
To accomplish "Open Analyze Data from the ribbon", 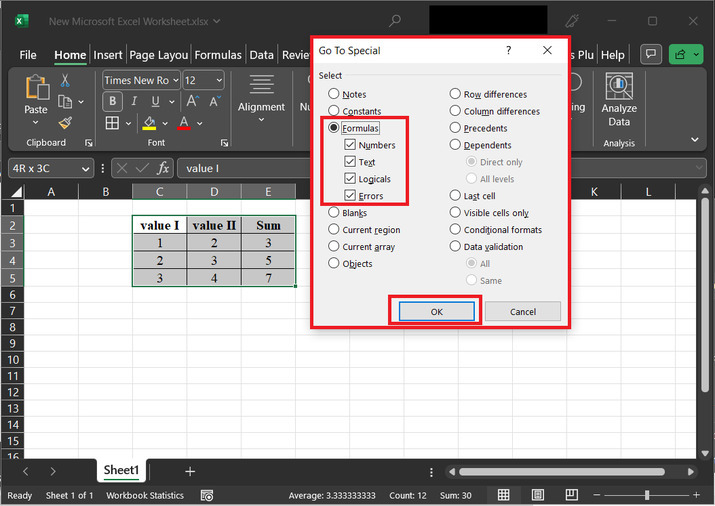I will tap(619, 101).
